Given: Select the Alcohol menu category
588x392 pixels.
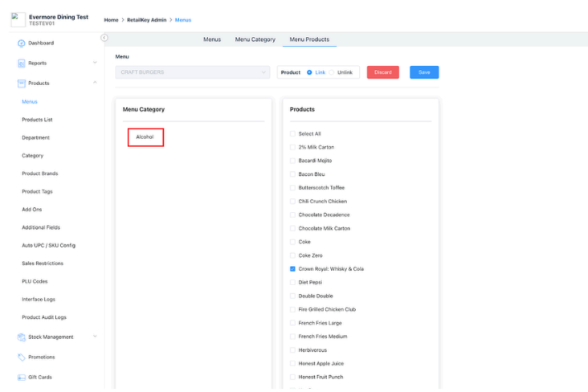Looking at the screenshot, I should point(145,137).
